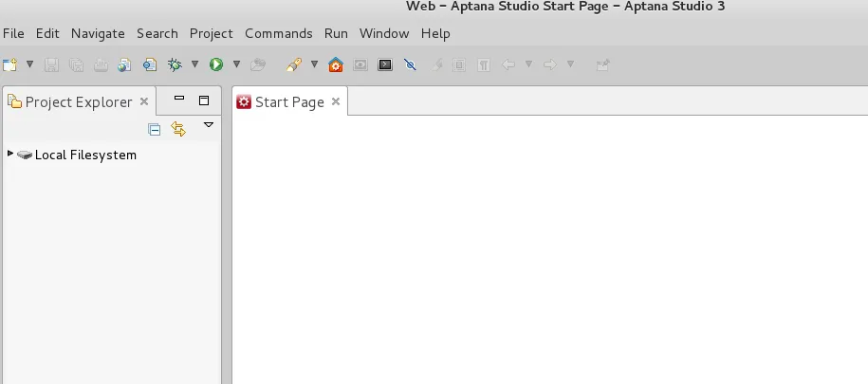This screenshot has width=868, height=384.
Task: Click the Save disk icon
Action: click(x=51, y=64)
